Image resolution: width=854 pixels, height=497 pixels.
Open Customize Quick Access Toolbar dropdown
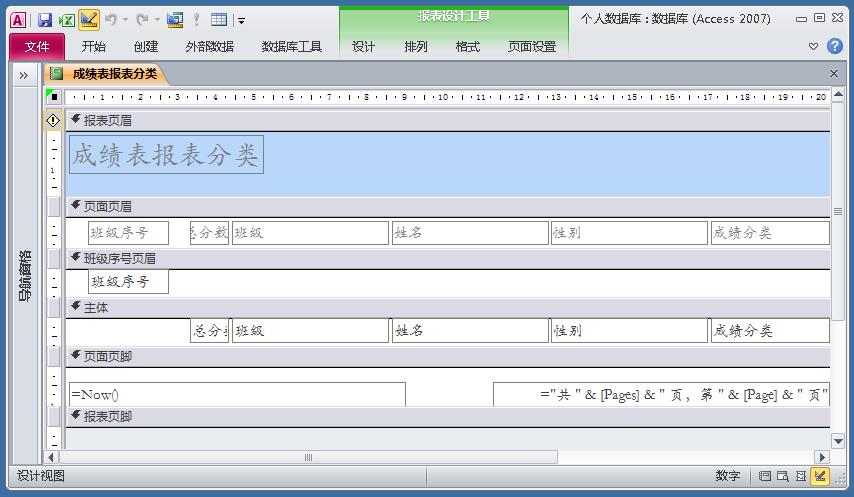coord(241,21)
